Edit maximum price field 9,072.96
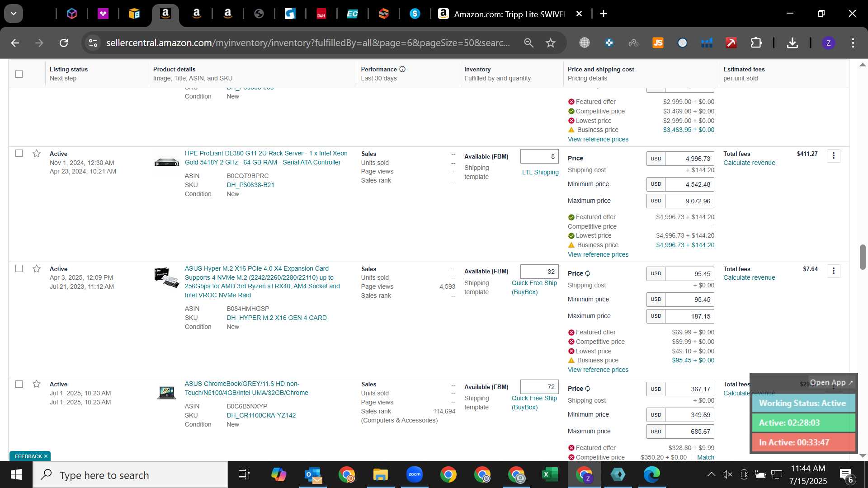The width and height of the screenshot is (868, 488). click(689, 201)
